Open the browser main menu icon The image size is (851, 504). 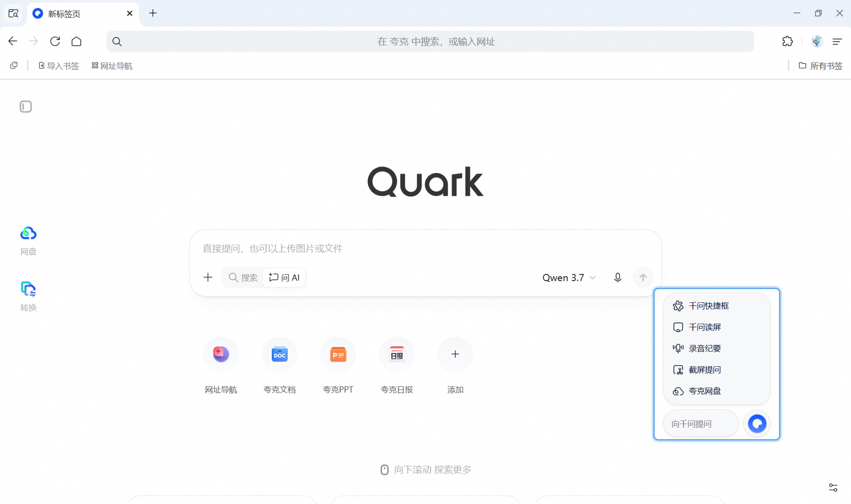(837, 42)
